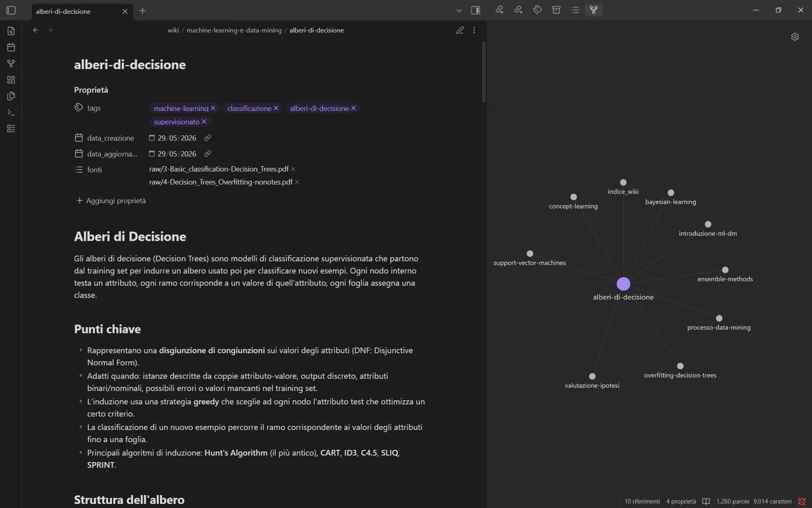Open the 4-Decision_Trees_Overfitting-nonotes.pdf source link
812x508 pixels.
point(220,182)
